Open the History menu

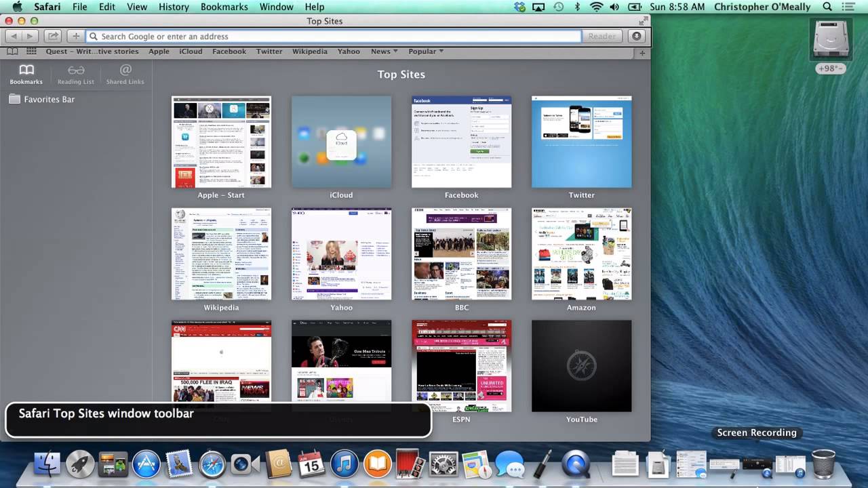174,7
